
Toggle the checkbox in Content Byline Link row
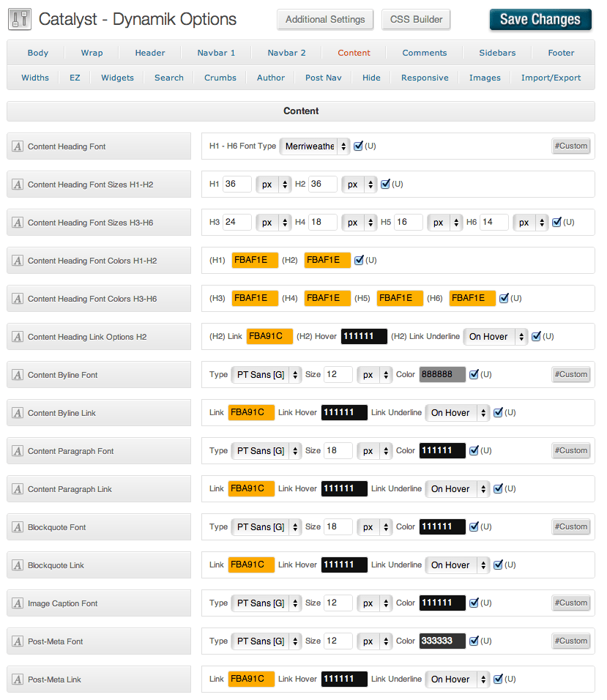click(498, 412)
